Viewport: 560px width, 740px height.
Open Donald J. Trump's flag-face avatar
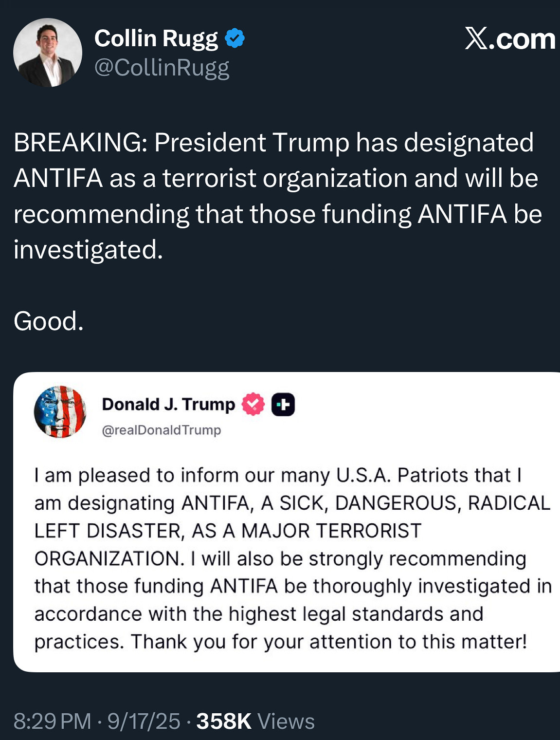(x=60, y=412)
